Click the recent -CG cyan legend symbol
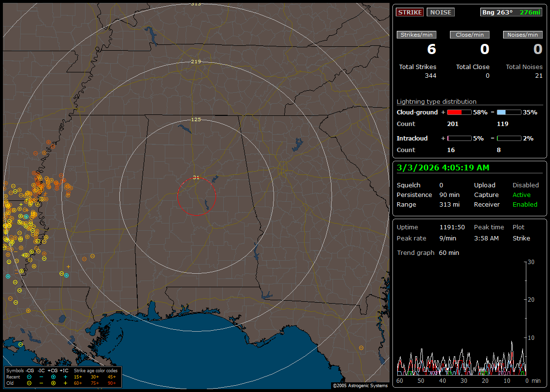Screen dimensions: 550x392 pyautogui.click(x=29, y=377)
